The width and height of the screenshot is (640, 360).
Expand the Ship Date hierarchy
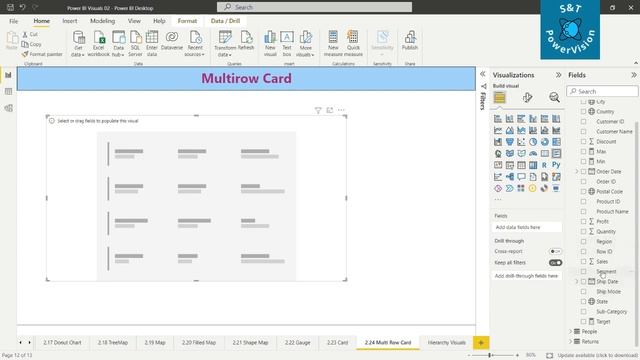(x=577, y=282)
